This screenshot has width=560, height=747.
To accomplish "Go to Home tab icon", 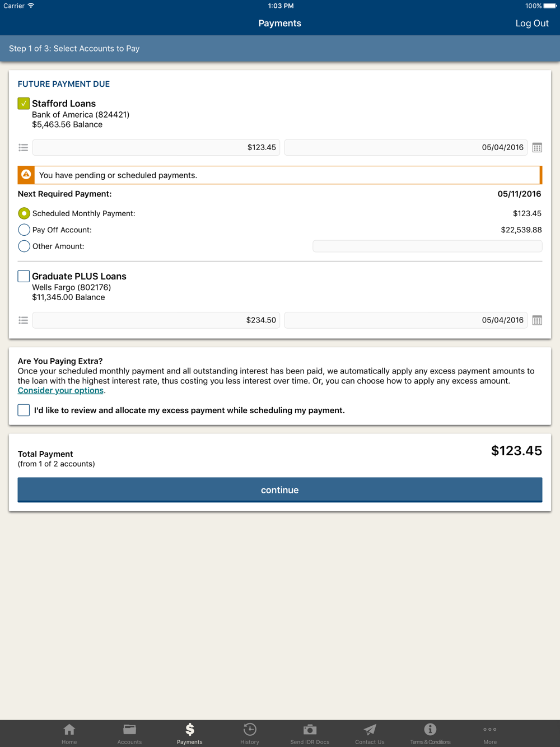I will pos(69,730).
